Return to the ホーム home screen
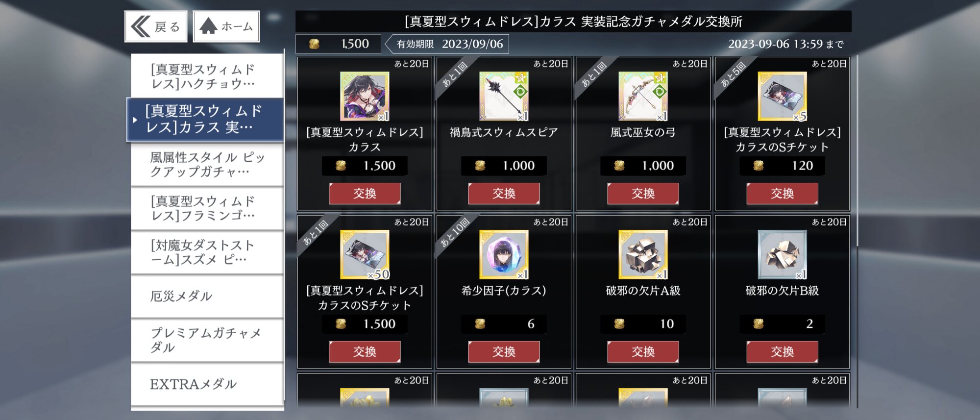The image size is (980, 420). [x=226, y=26]
